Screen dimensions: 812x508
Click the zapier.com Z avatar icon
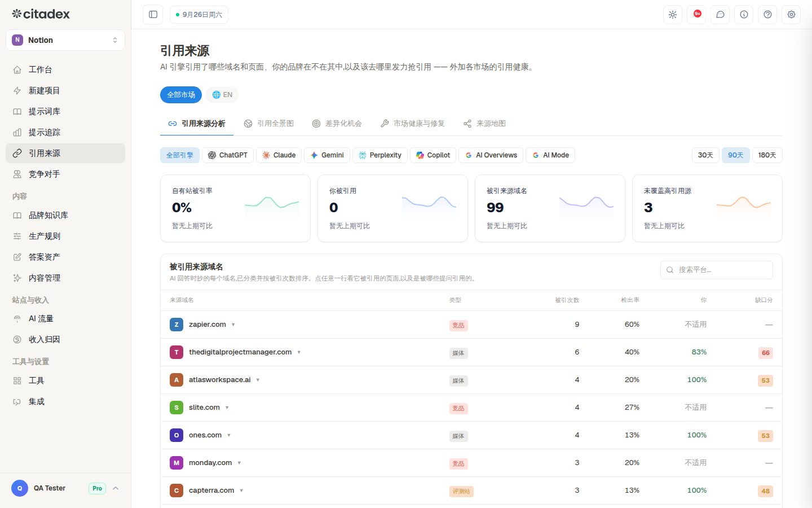coord(176,325)
